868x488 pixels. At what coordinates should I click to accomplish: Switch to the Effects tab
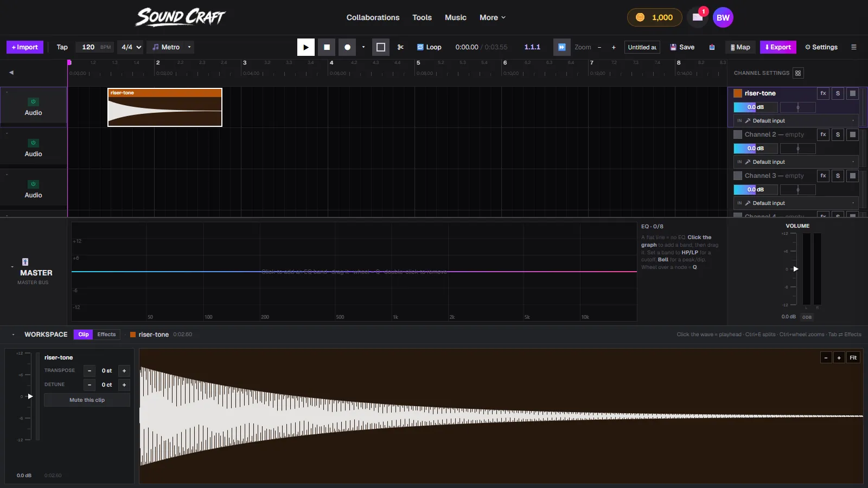[106, 335]
